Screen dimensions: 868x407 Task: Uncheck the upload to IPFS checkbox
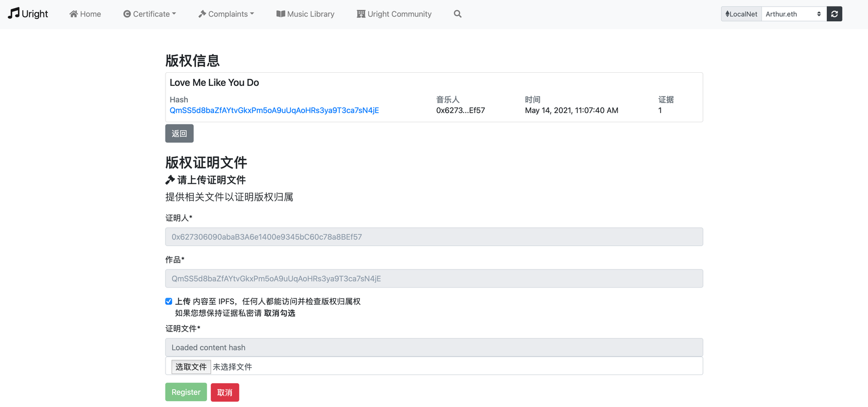169,302
